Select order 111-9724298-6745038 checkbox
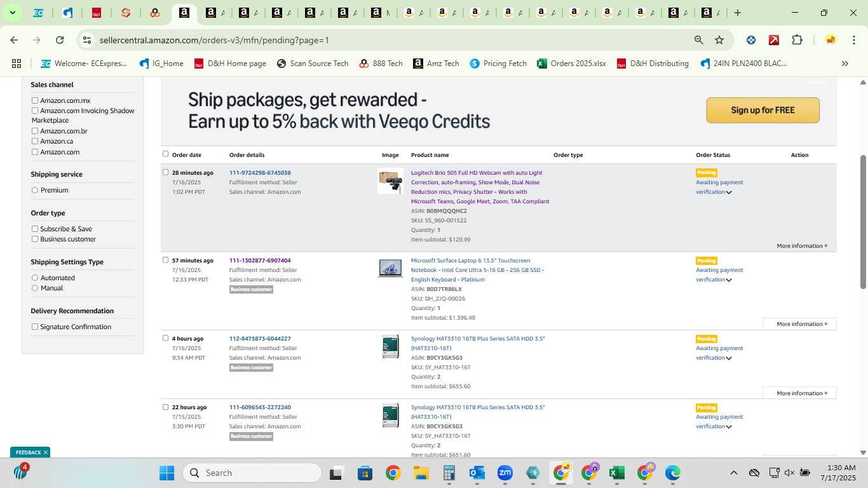Screen dimensions: 868x488 [x=166, y=172]
